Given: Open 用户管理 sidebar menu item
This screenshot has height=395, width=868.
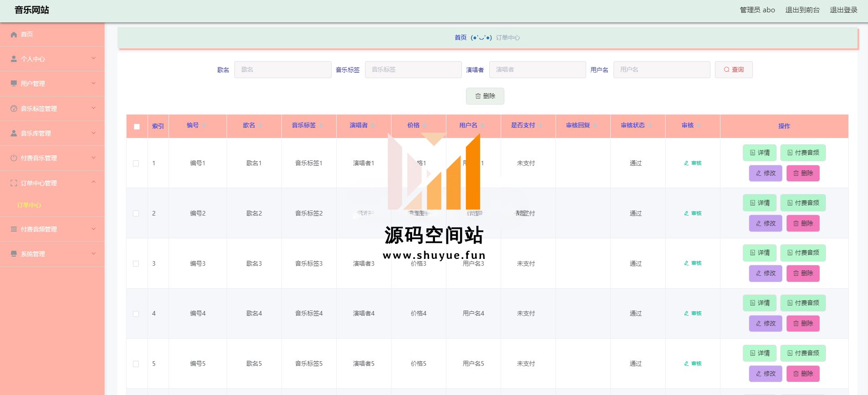Looking at the screenshot, I should [x=52, y=84].
